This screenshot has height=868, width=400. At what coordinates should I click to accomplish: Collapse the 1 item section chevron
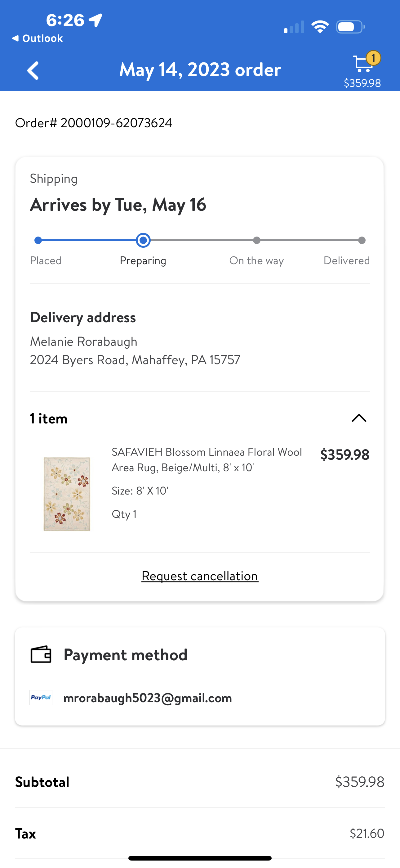tap(359, 418)
